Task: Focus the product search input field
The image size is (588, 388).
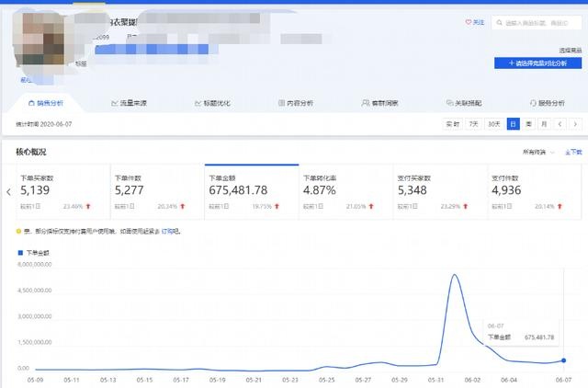Action: click(x=537, y=23)
